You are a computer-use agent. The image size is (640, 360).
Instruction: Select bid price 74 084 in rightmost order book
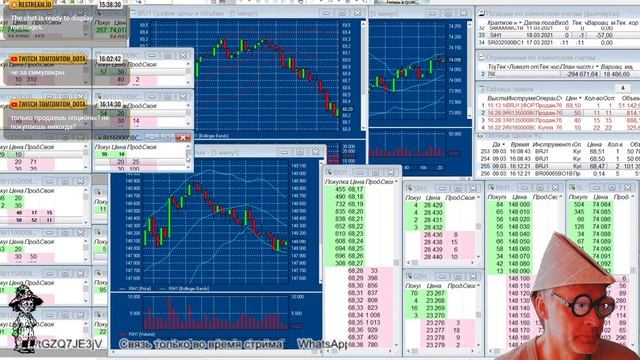tap(601, 204)
